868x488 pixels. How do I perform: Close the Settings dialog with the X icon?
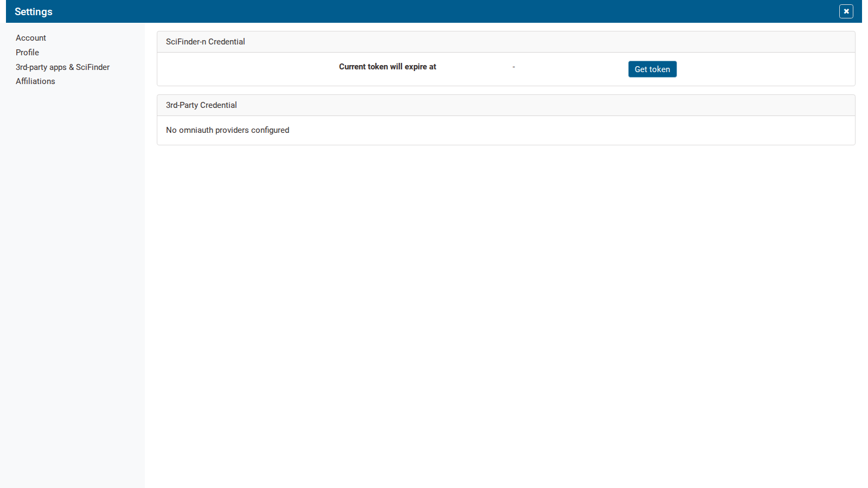tap(846, 11)
